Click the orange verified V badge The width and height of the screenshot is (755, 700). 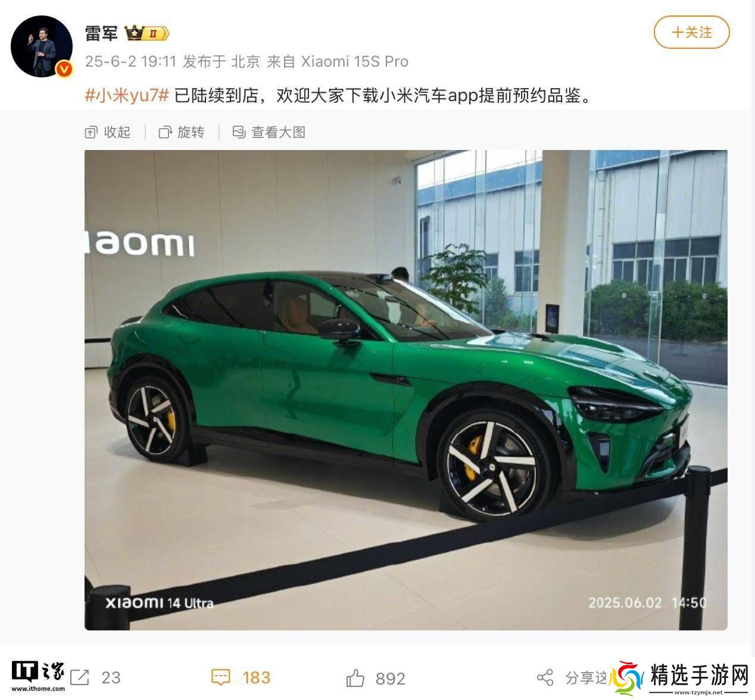pyautogui.click(x=64, y=70)
